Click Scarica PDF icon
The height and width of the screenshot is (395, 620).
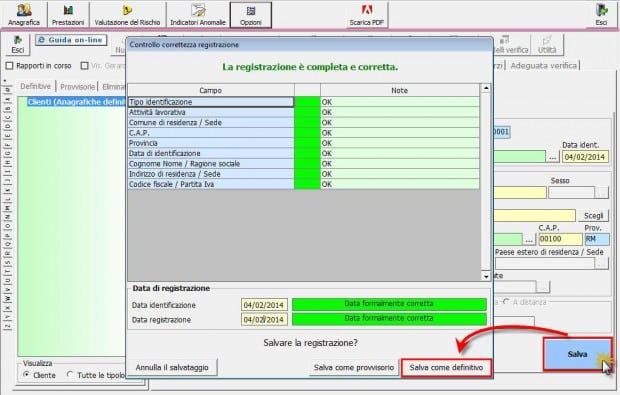click(x=367, y=15)
